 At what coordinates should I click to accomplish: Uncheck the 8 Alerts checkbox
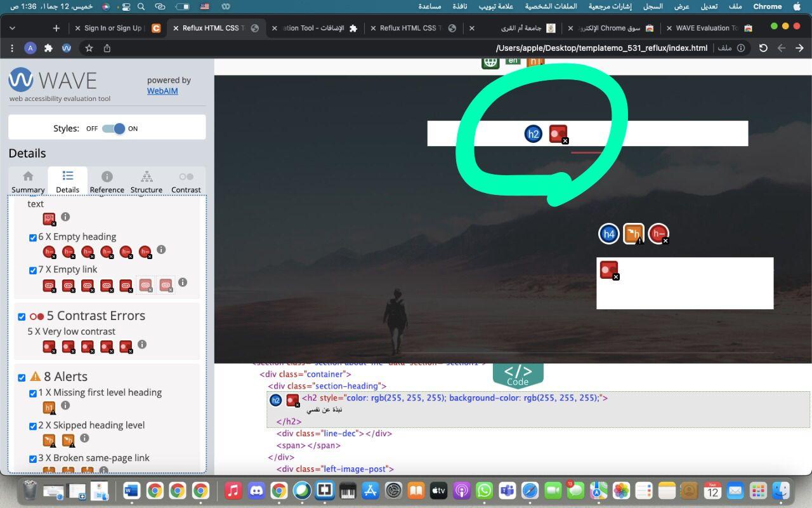[22, 377]
